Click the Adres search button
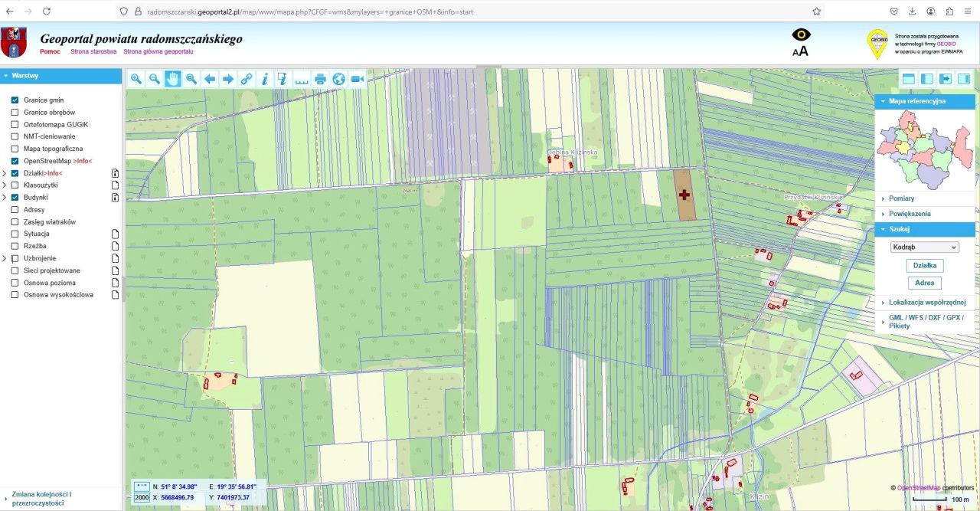Viewport: 980px width, 511px height. (x=925, y=283)
